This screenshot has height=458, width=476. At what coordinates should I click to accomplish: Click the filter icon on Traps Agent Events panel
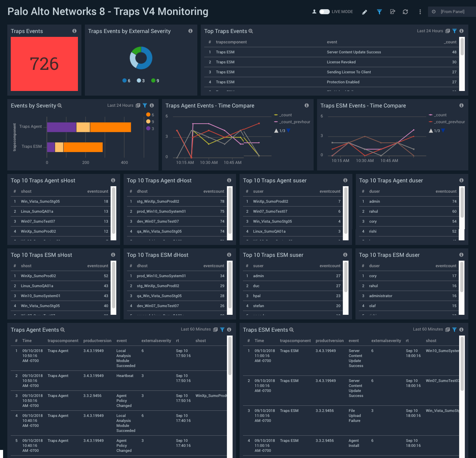pos(222,329)
